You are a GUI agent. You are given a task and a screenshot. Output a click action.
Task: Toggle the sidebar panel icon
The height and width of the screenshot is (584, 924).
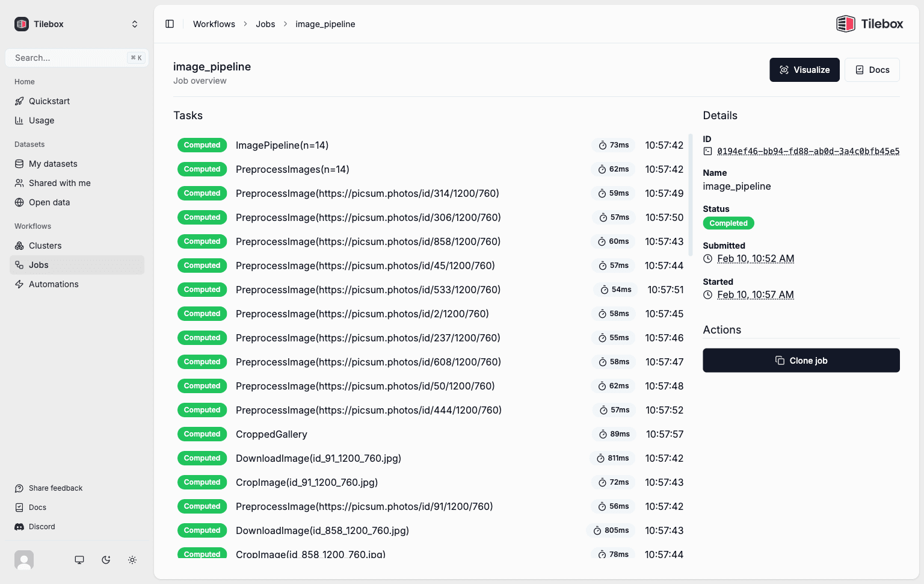point(170,24)
